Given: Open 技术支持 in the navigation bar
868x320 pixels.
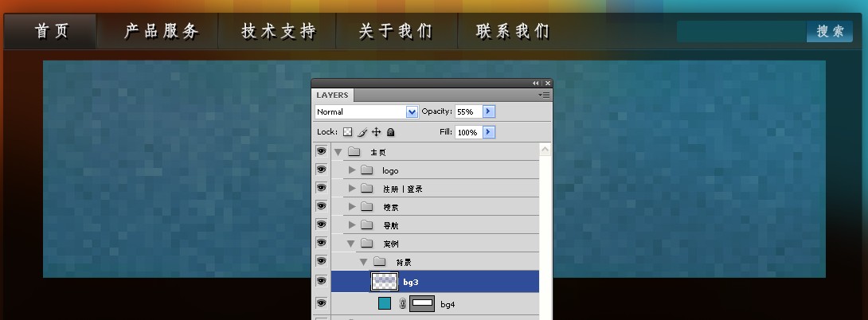Looking at the screenshot, I should point(279,31).
